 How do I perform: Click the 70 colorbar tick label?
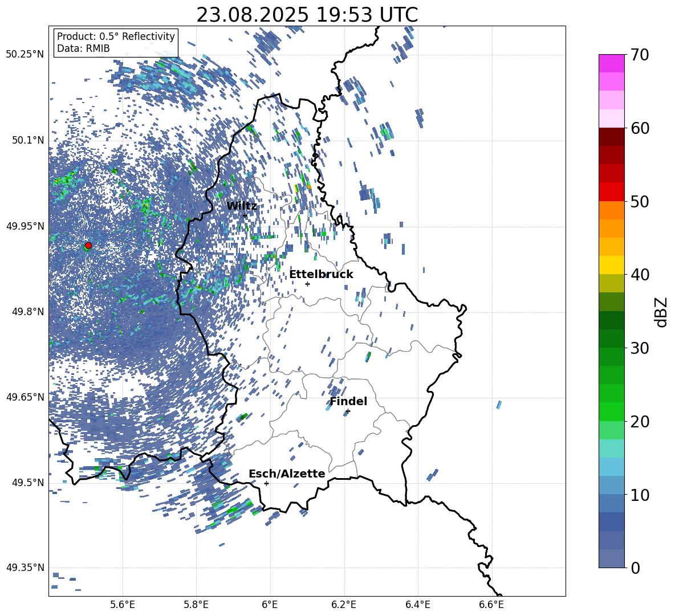click(640, 55)
